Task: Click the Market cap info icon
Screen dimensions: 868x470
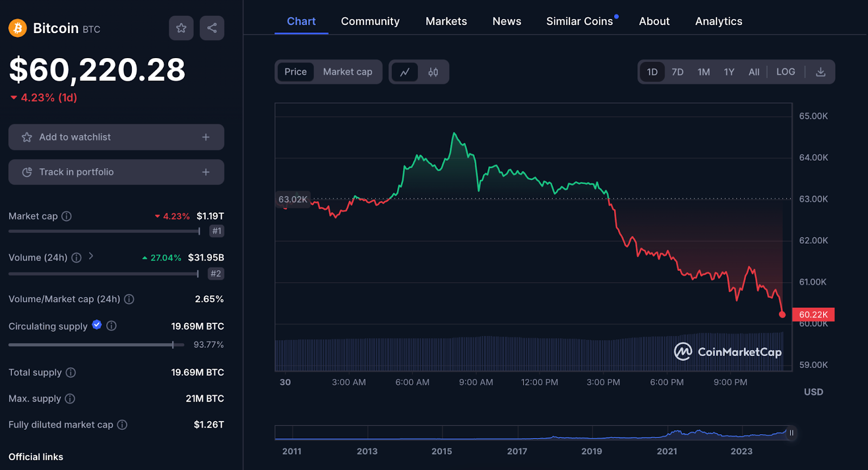Action: [x=67, y=216]
